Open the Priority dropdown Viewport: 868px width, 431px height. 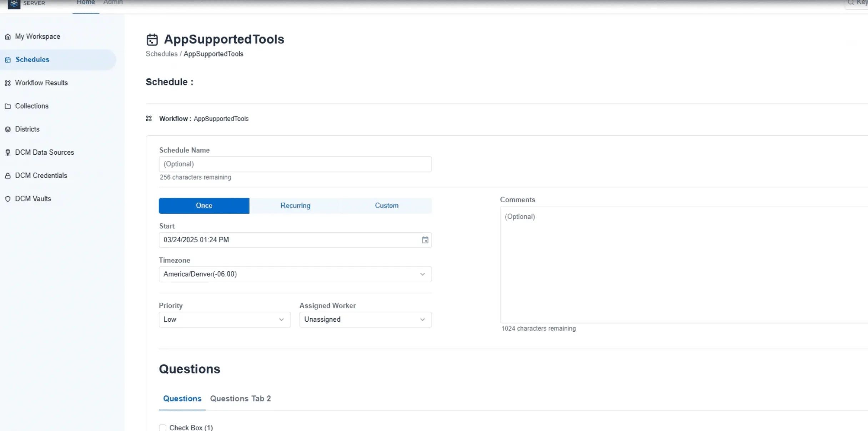224,319
